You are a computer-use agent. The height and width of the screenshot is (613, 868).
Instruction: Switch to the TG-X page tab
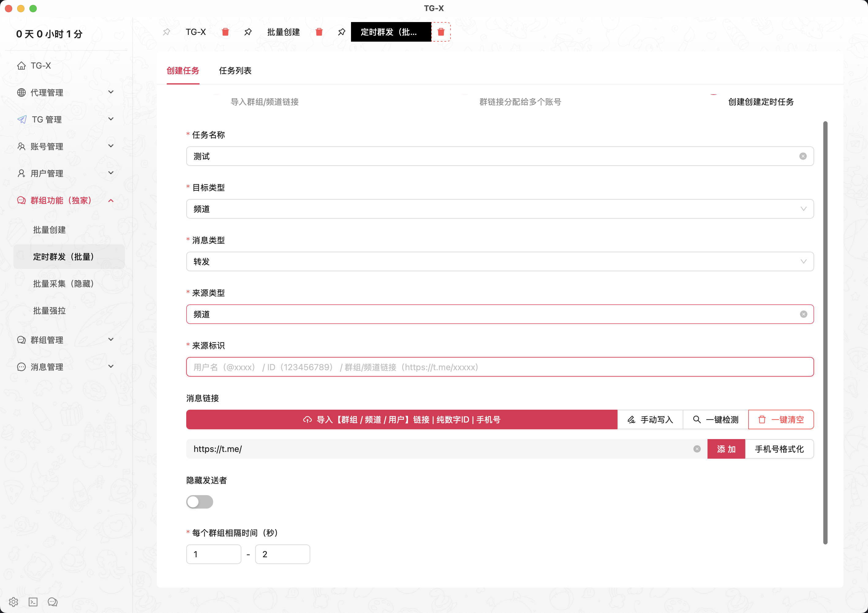196,32
